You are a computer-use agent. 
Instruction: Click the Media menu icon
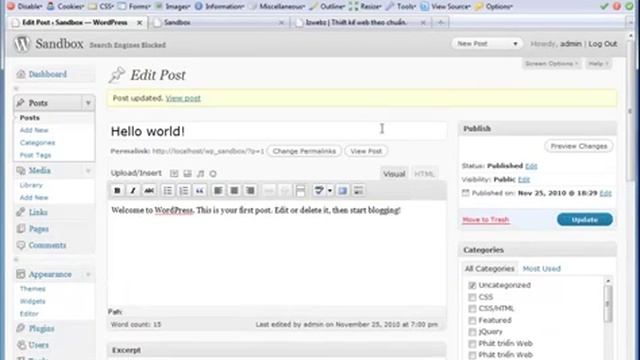click(21, 171)
